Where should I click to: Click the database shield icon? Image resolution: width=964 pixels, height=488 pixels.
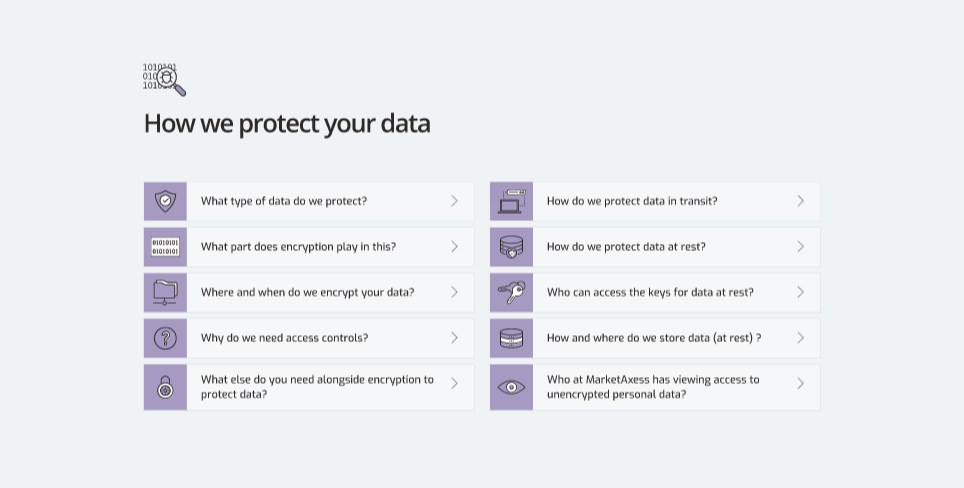click(x=512, y=247)
